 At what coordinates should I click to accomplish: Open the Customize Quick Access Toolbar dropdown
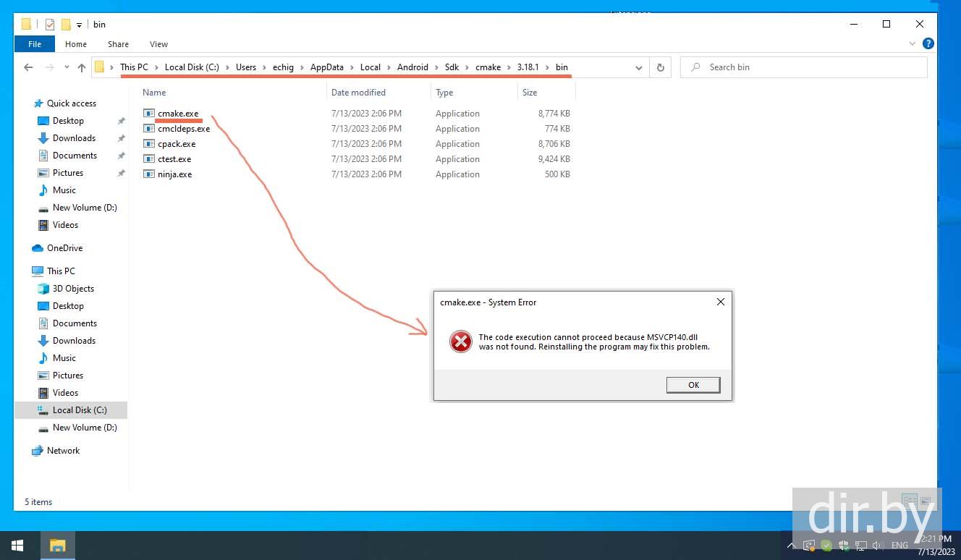(x=79, y=25)
